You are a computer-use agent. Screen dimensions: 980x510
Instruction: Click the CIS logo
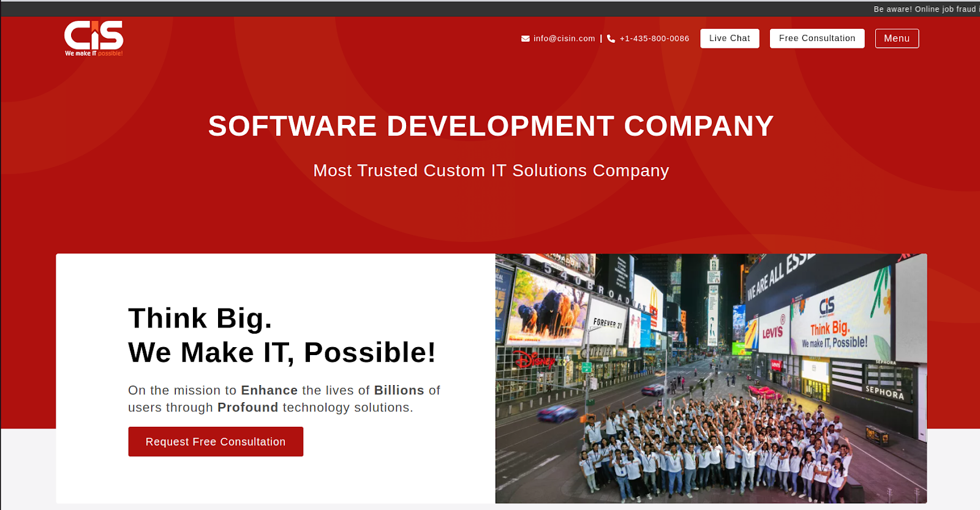(94, 39)
